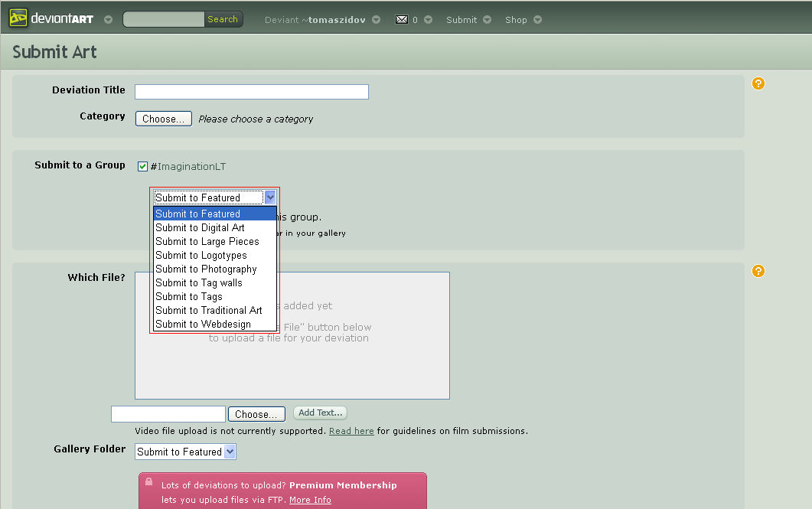Click the deviantART logo icon
Screen dimensions: 812x509
[18, 18]
